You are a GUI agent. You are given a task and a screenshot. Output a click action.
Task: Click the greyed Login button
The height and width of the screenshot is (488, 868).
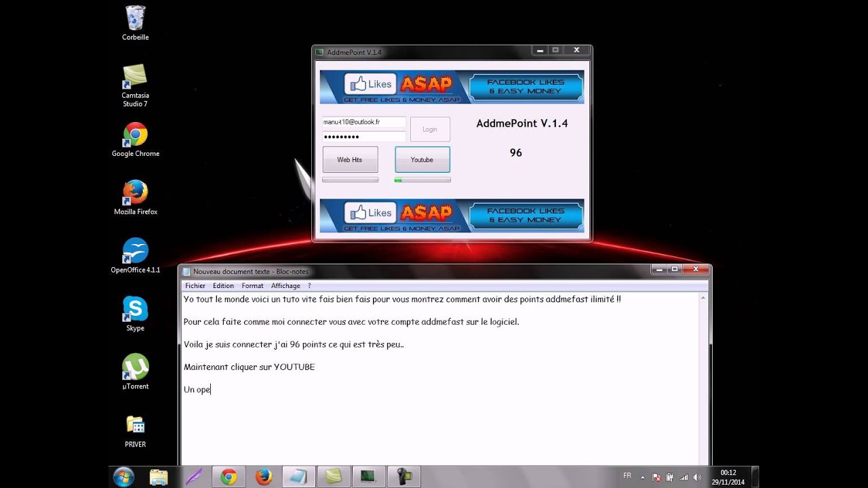(430, 129)
